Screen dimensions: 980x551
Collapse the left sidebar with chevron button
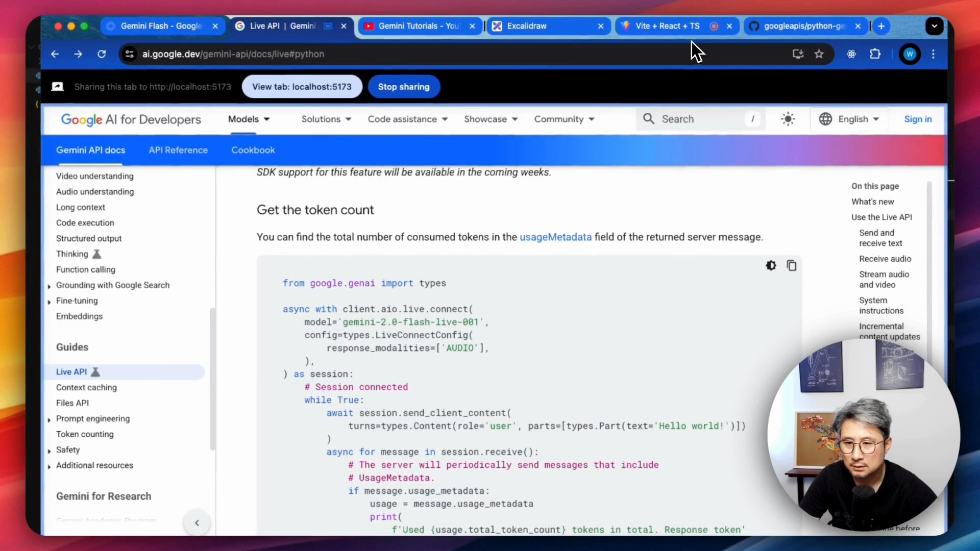[x=197, y=523]
